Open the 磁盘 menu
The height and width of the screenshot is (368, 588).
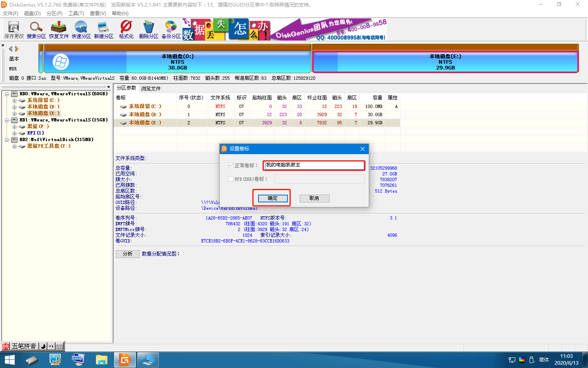pos(32,13)
